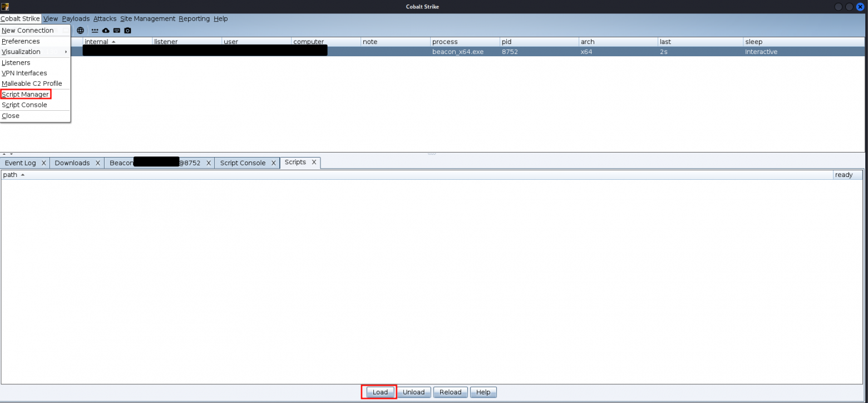Image resolution: width=868 pixels, height=403 pixels.
Task: Click the Load button
Action: pyautogui.click(x=380, y=392)
